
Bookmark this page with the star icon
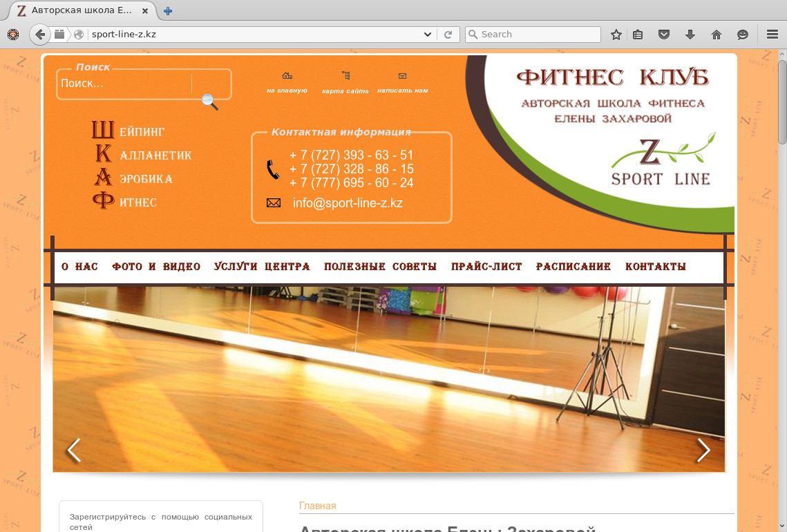click(616, 34)
